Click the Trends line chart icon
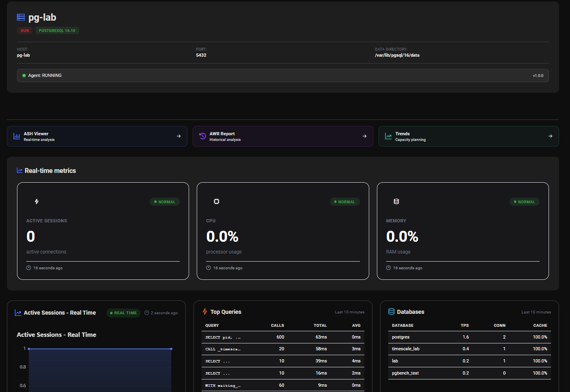The height and width of the screenshot is (392, 570). coord(388,136)
